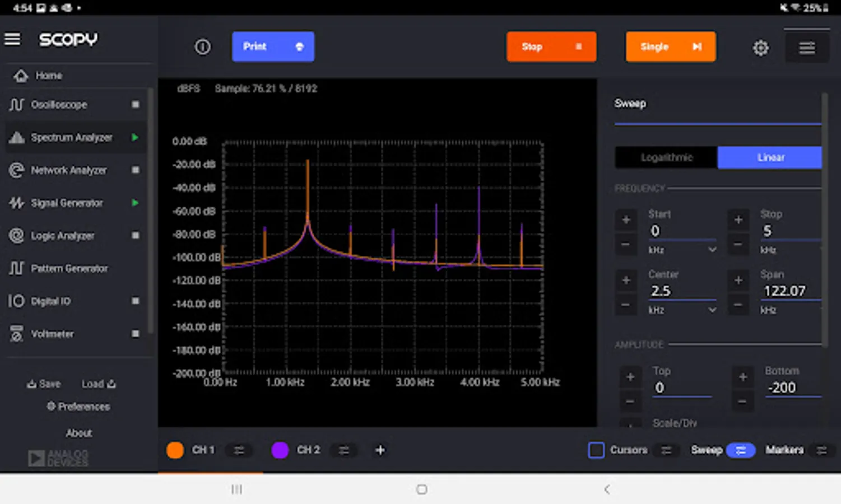Toggle Voltmeter run state square
Image resolution: width=841 pixels, height=504 pixels.
(135, 334)
